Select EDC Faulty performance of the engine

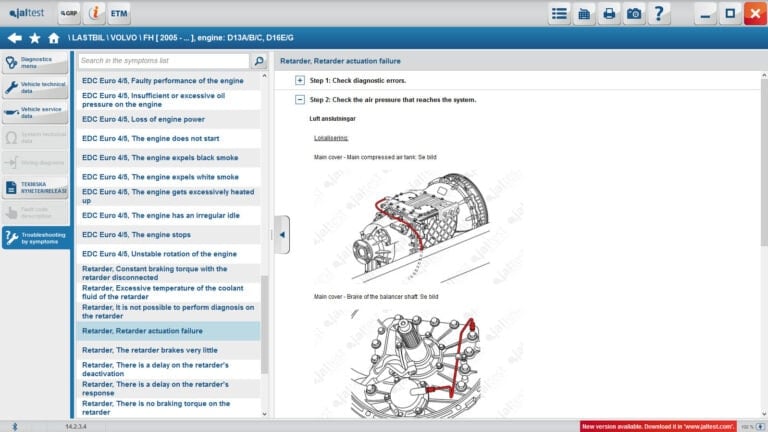[x=168, y=81]
